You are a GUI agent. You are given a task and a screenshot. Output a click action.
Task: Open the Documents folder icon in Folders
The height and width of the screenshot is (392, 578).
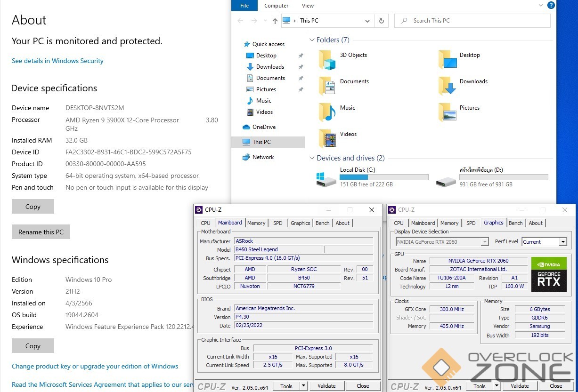327,87
